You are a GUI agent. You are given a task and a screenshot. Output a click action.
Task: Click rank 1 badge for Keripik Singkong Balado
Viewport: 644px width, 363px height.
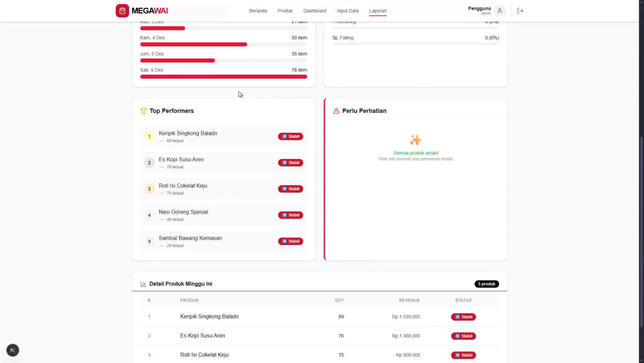[x=149, y=137]
